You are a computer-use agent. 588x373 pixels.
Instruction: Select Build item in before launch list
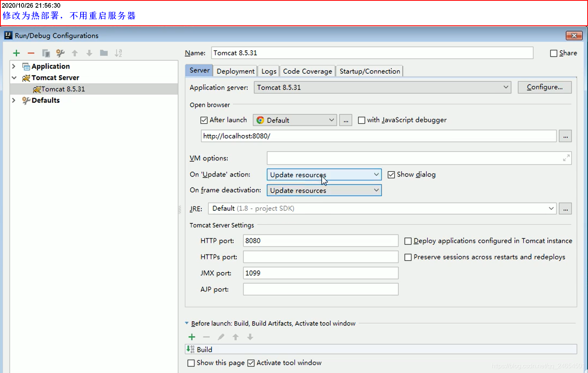(381, 349)
